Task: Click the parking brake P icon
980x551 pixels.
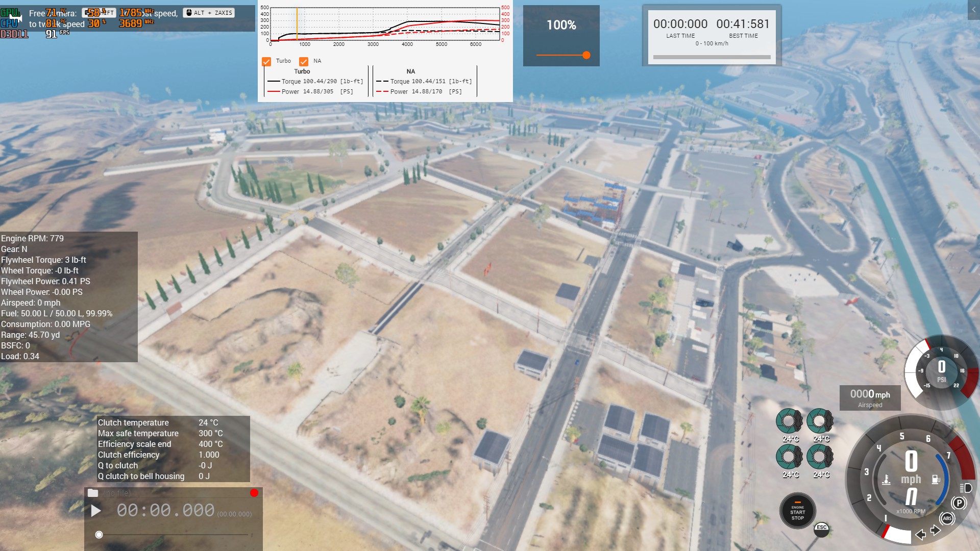Action: click(959, 503)
